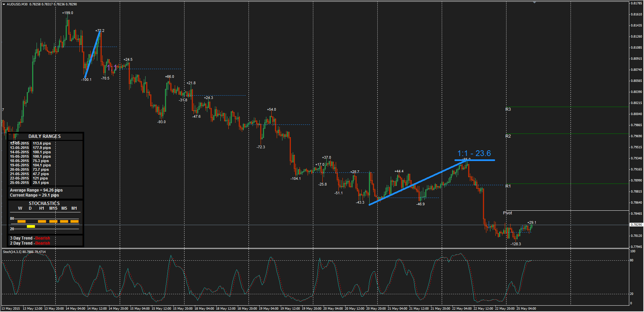
Task: Select the R1 resistance level label
Action: tap(508, 186)
